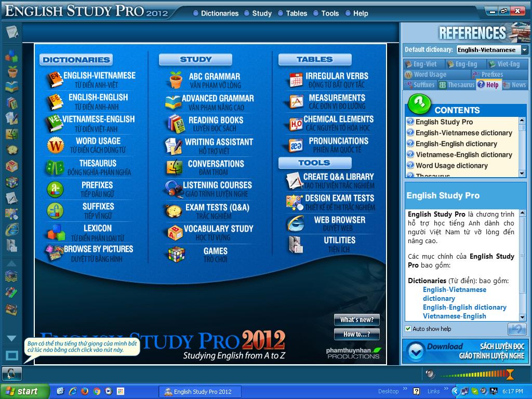The height and width of the screenshot is (399, 532).
Task: Start Exam Tests stopwatch icon
Action: 174,211
